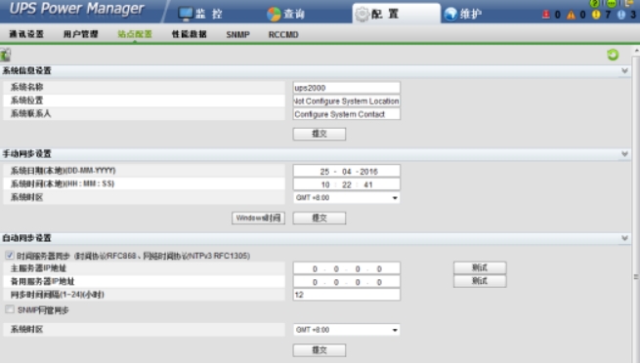
Task: Click the green ellipsis icon in header
Action: pyautogui.click(x=611, y=3)
